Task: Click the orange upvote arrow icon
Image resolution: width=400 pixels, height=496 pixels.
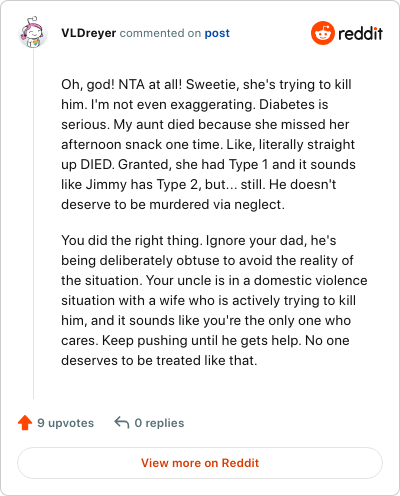Action: 25,422
